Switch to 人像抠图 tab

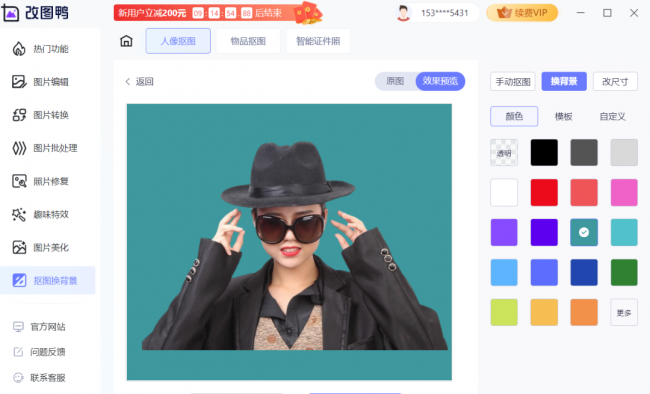coord(178,41)
